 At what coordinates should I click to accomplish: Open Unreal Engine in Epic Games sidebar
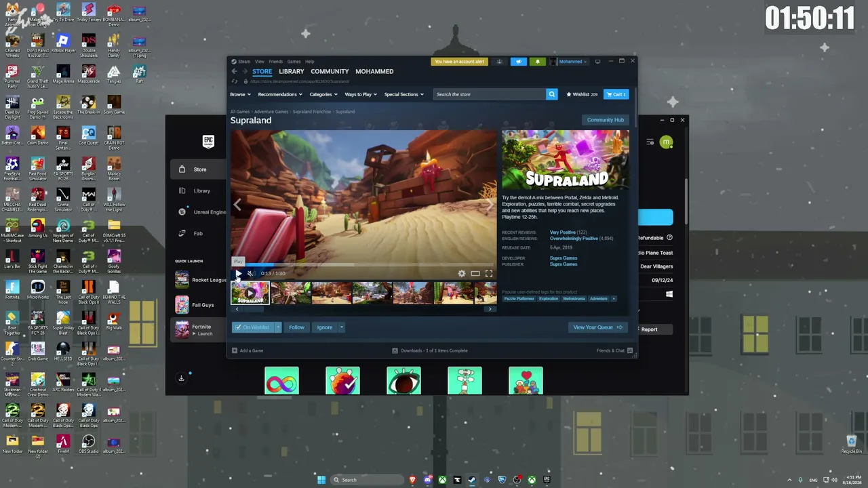[x=202, y=212]
